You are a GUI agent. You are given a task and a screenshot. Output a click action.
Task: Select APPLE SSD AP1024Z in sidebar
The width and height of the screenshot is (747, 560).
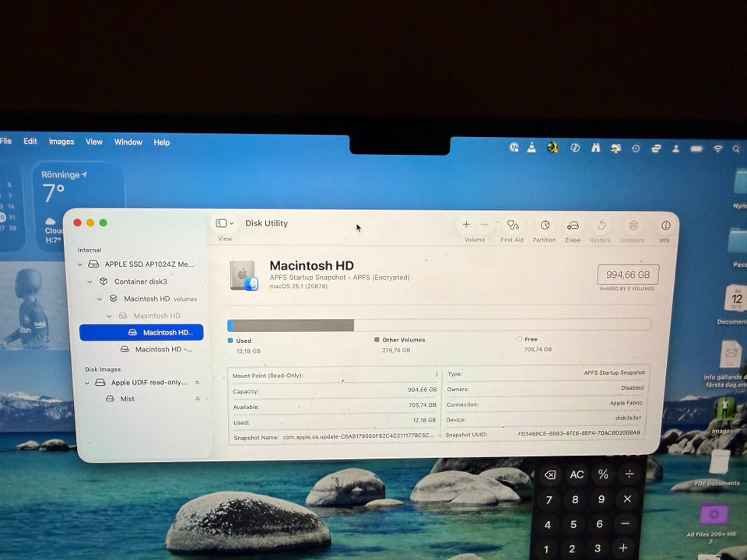(141, 264)
